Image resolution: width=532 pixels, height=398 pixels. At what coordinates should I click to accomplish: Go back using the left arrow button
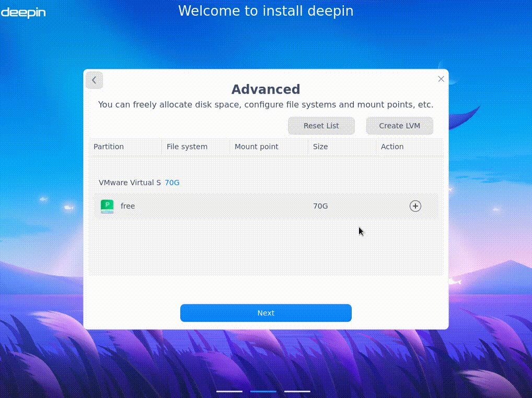(94, 80)
